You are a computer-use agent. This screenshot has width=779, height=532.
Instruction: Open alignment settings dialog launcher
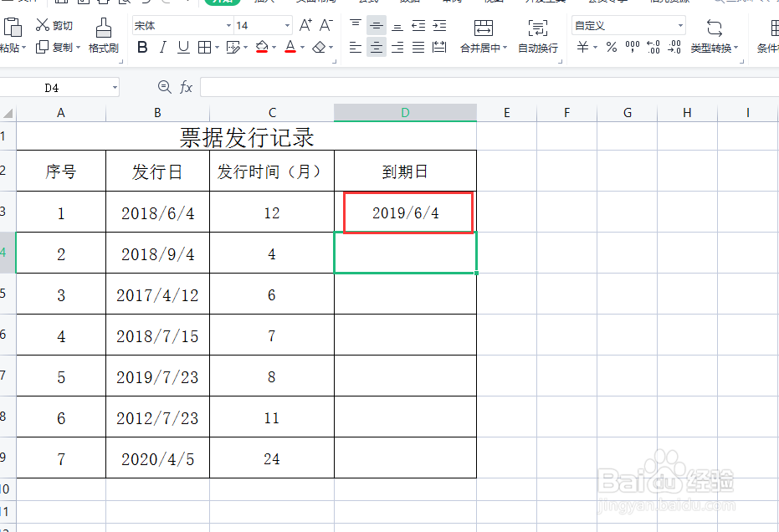point(561,62)
